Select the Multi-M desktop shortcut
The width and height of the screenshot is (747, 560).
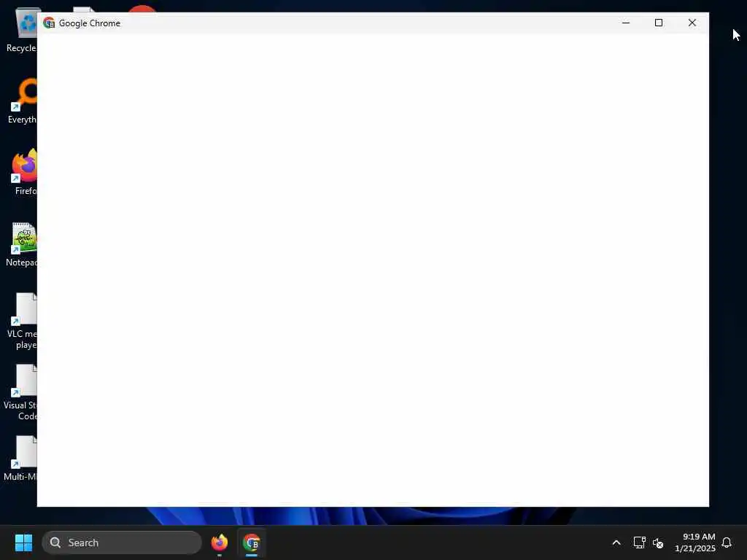21,459
